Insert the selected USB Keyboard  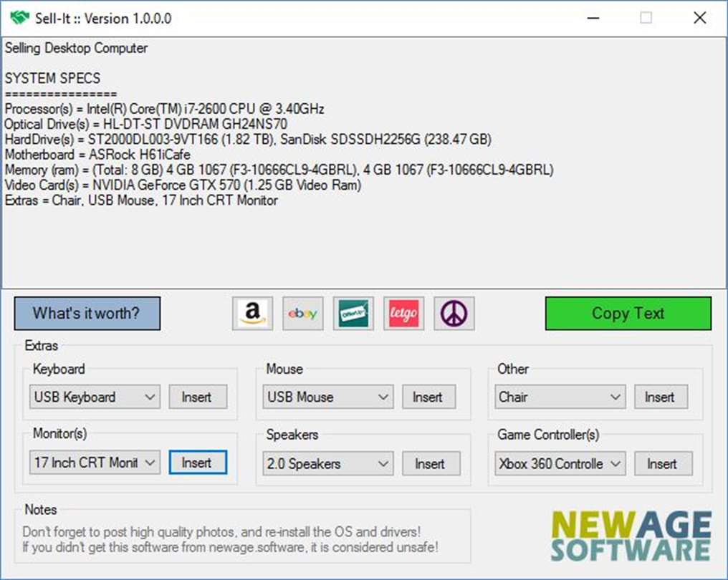point(198,397)
